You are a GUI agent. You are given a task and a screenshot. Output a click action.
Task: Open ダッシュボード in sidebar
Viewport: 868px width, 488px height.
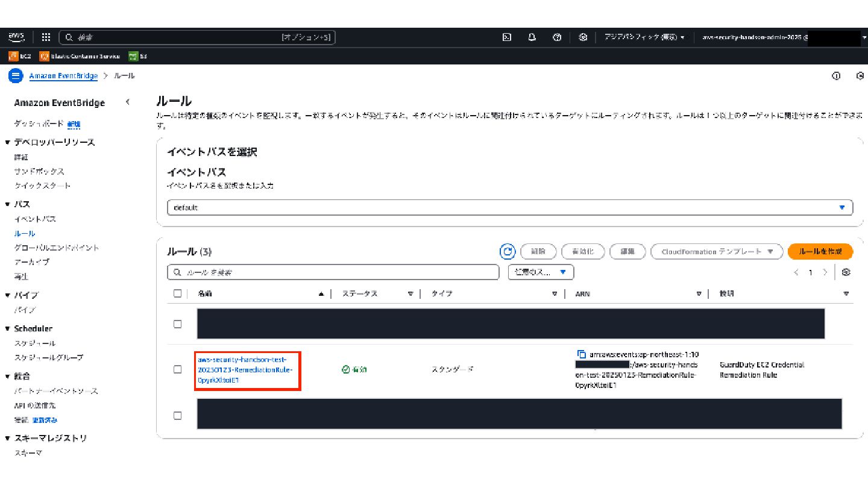39,124
